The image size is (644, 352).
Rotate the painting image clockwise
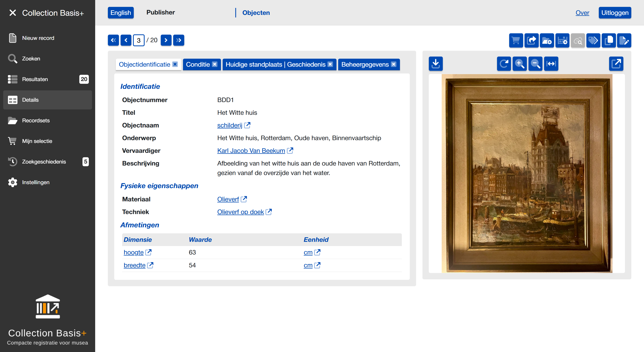pos(504,64)
